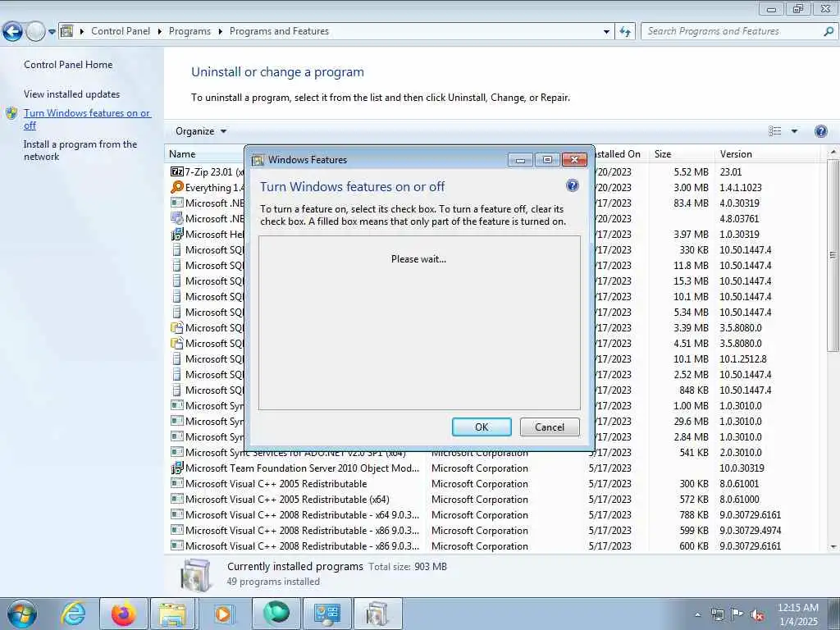
Task: Click OK in Windows Features dialog
Action: pyautogui.click(x=482, y=427)
